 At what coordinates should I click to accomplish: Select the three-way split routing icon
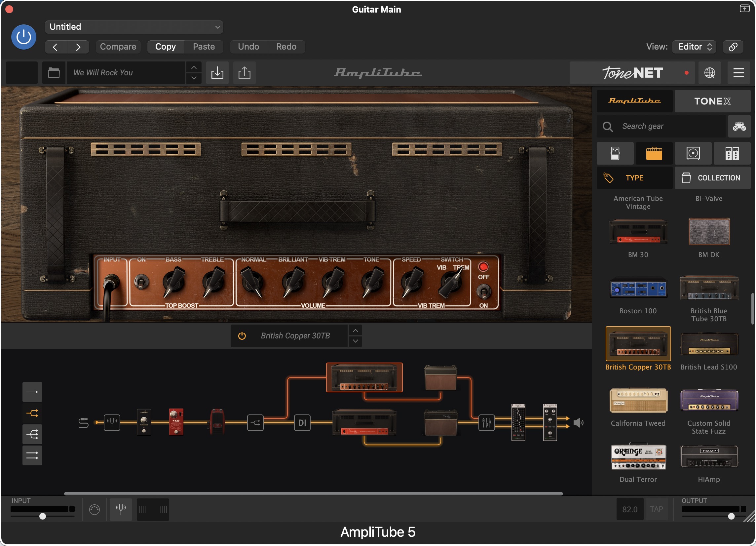(x=32, y=434)
